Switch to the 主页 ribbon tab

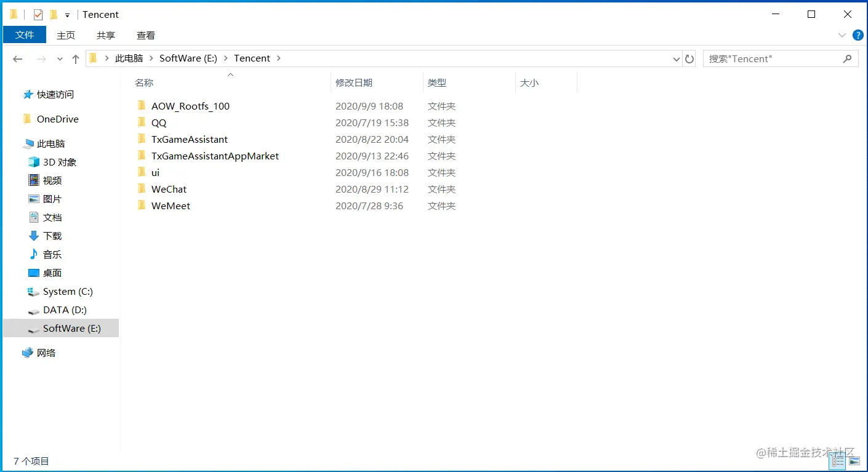66,35
